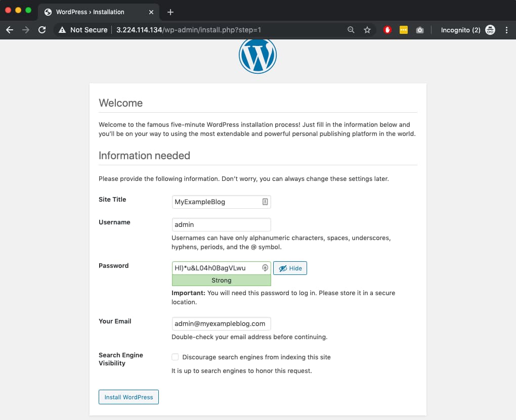Focus the Username field containing admin
Viewport: 516px width, 420px height.
221,224
